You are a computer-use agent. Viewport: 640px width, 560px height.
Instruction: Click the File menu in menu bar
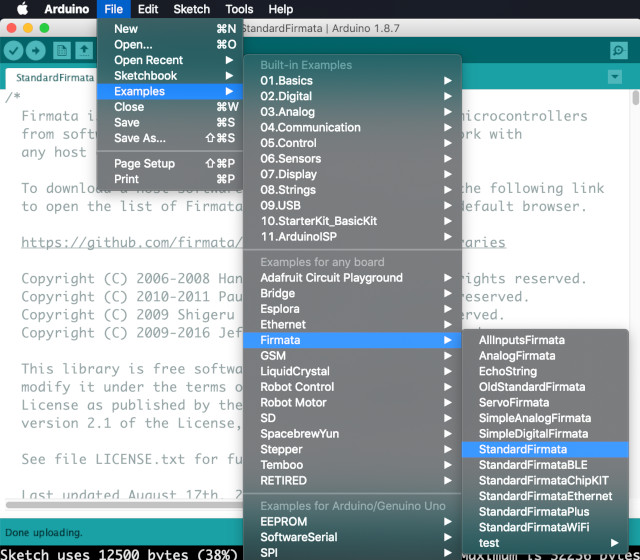113,9
